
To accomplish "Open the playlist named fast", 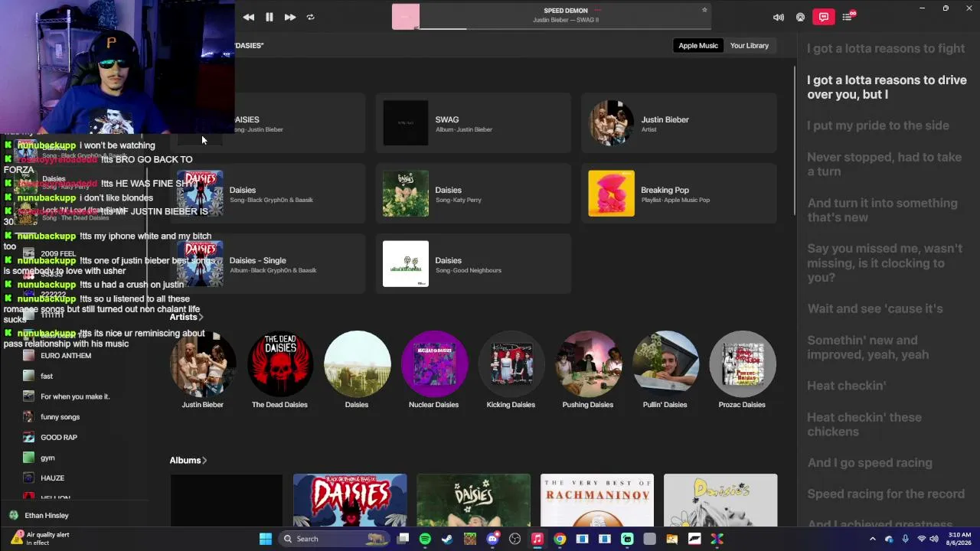I will pos(47,377).
